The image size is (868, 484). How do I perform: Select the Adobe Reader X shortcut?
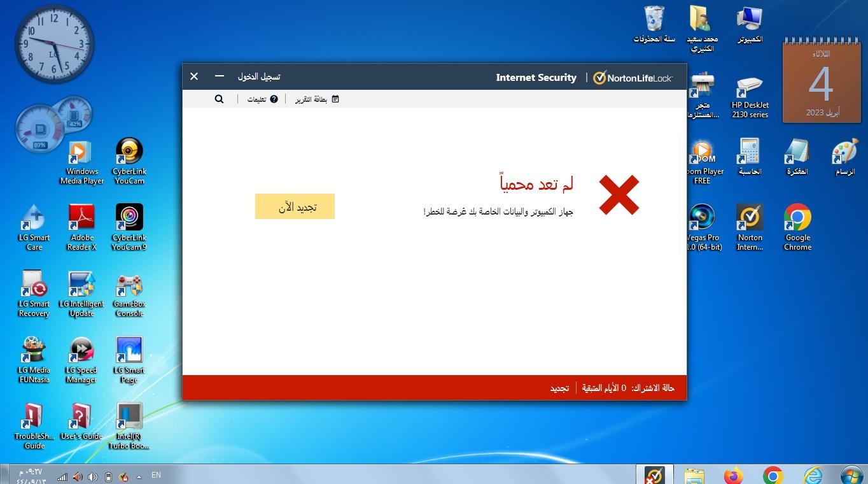tap(82, 227)
